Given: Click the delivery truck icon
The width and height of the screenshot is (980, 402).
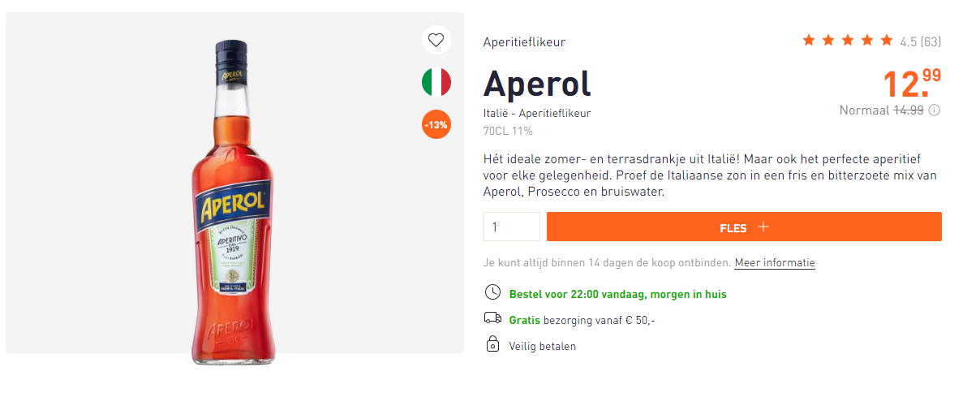Looking at the screenshot, I should (492, 318).
